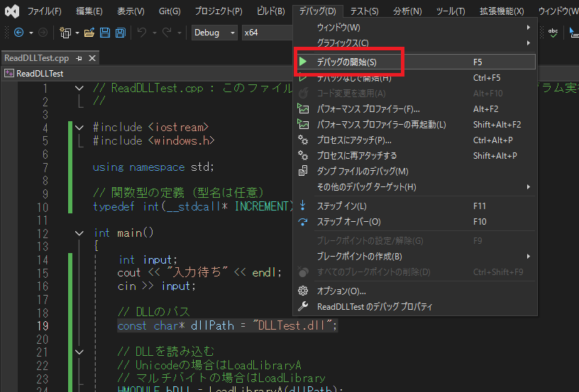
Task: Collapse the int main() code block
Action: pos(79,233)
